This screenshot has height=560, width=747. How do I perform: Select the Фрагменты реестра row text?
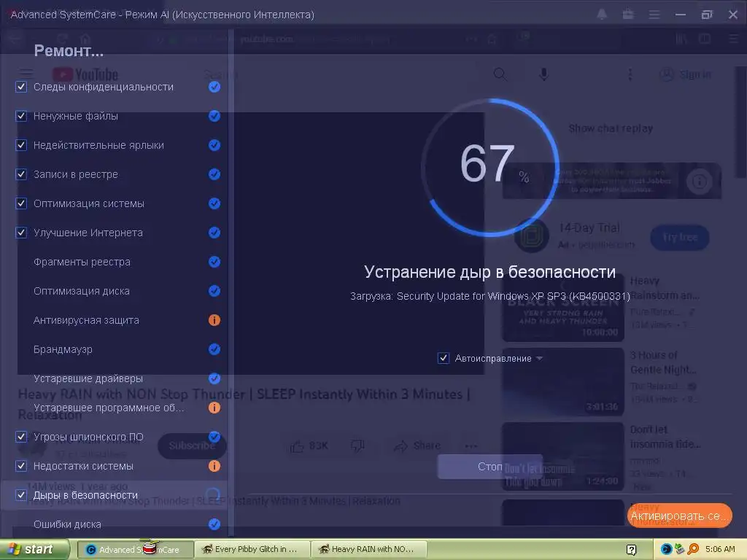point(82,262)
